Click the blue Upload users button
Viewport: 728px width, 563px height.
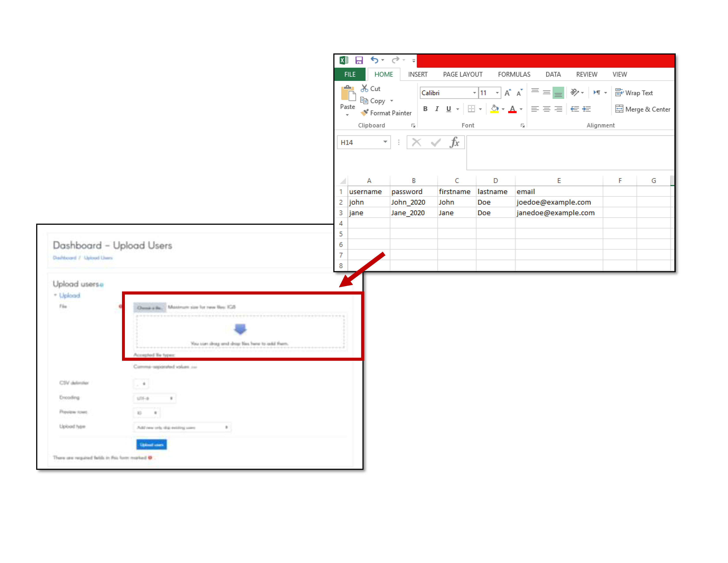[x=151, y=445]
